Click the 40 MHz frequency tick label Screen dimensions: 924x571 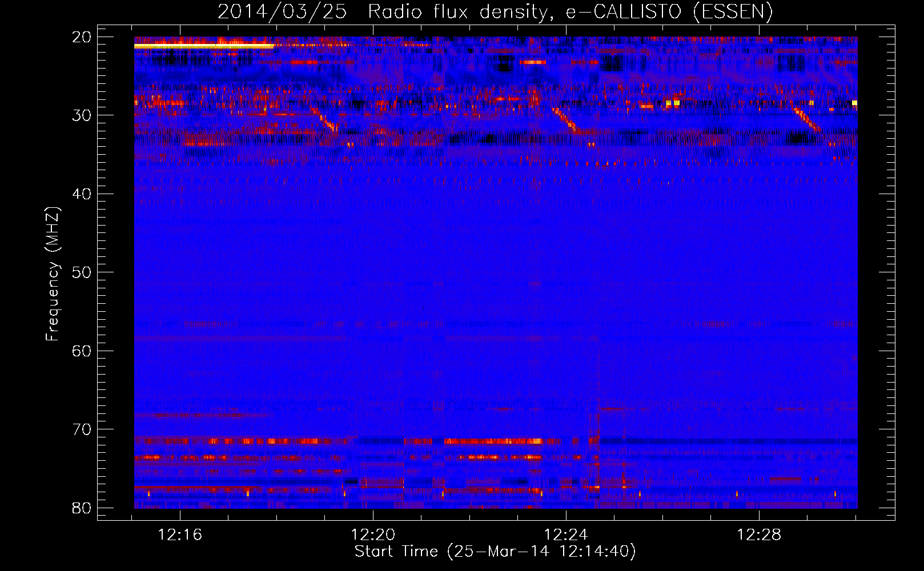point(81,194)
